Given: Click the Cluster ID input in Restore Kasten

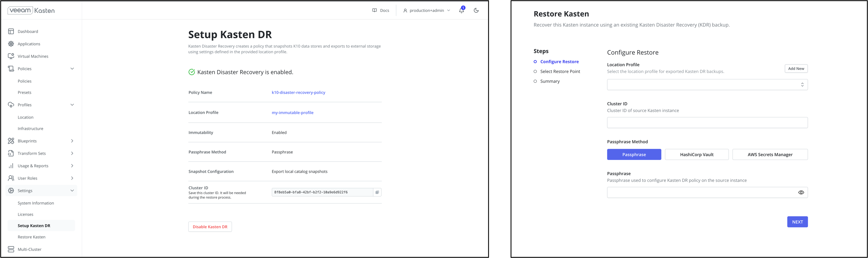Looking at the screenshot, I should click(707, 122).
